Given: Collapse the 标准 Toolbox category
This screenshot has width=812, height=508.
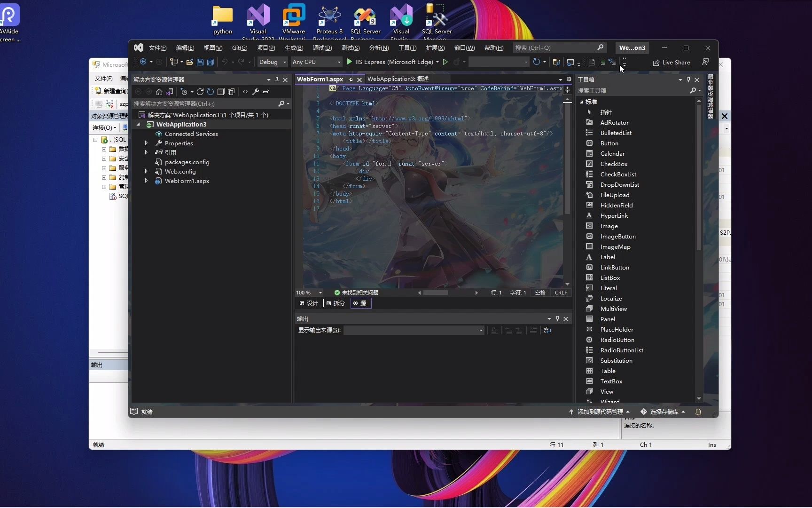Looking at the screenshot, I should 581,102.
